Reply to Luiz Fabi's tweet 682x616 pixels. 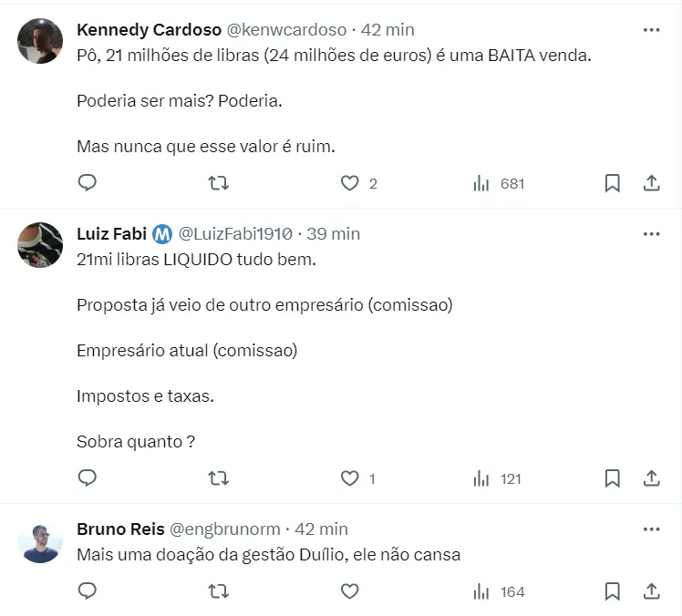pos(88,478)
